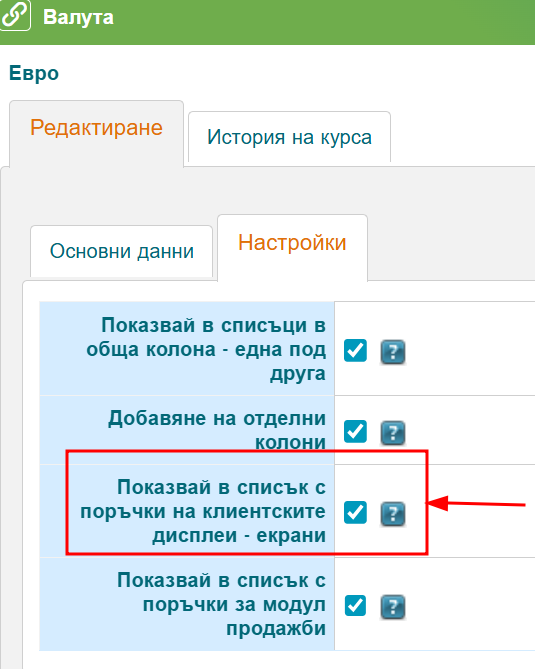Click the Валута header title
Viewport: 535px width, 669px height.
pyautogui.click(x=79, y=17)
